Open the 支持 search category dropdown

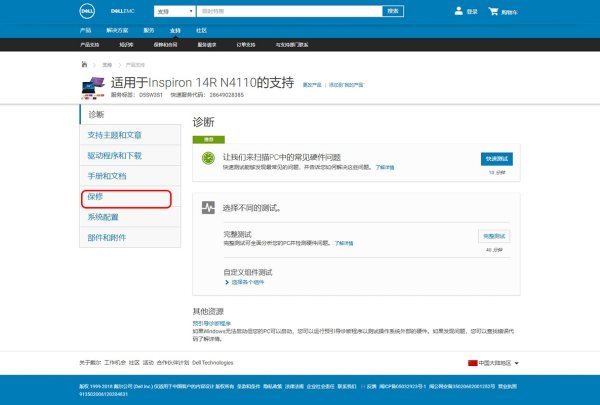pos(174,11)
